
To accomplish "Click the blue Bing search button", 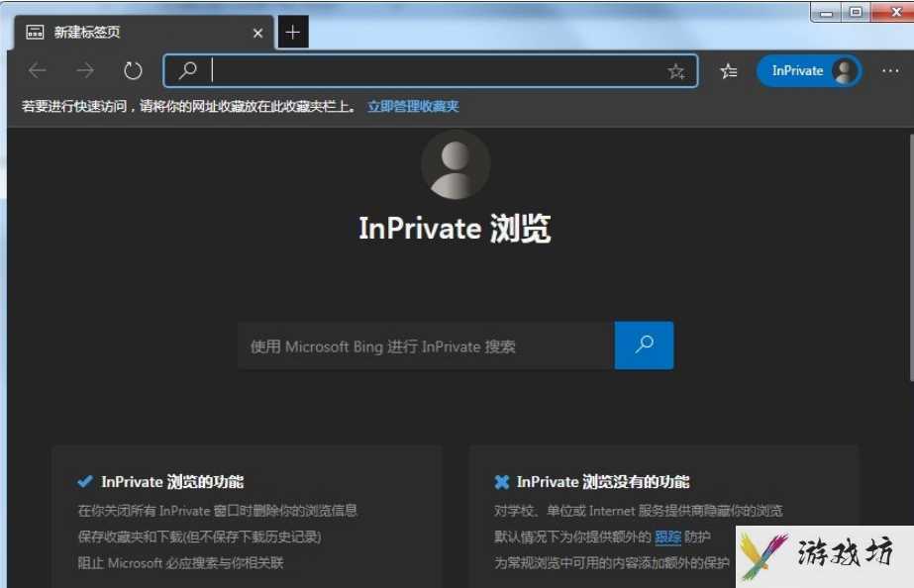I will click(644, 345).
